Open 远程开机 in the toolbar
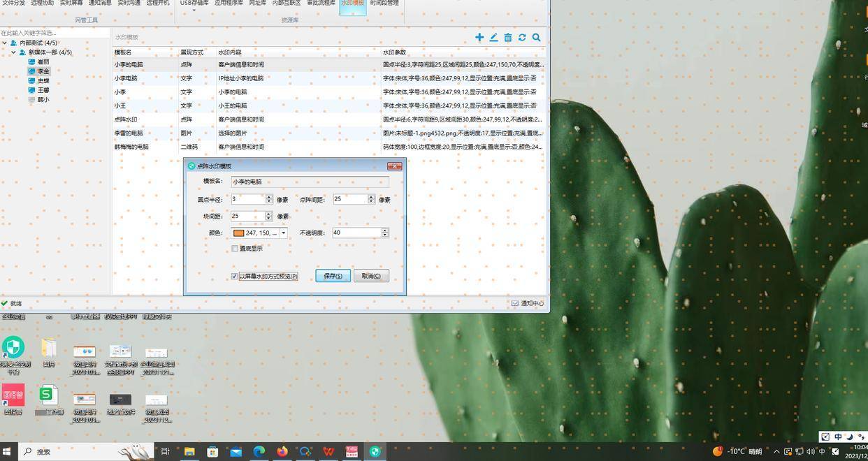Screen dimensions: 868x461 [x=158, y=3]
